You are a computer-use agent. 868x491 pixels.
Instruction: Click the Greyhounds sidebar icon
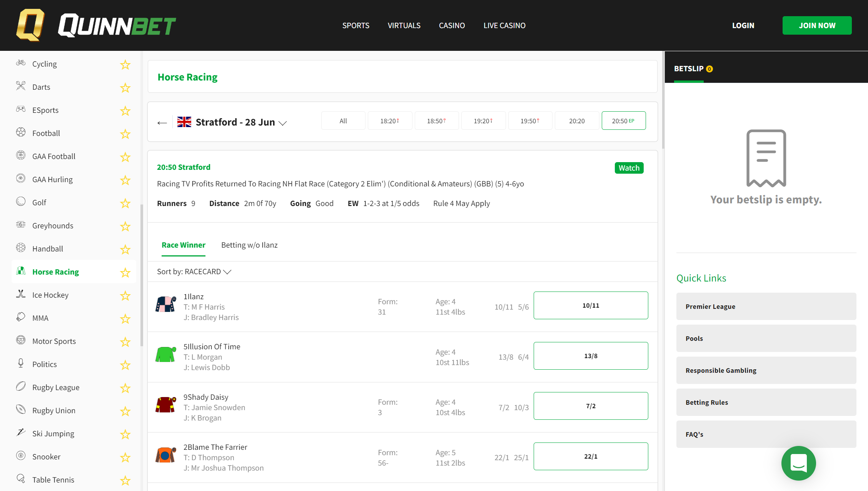click(21, 225)
